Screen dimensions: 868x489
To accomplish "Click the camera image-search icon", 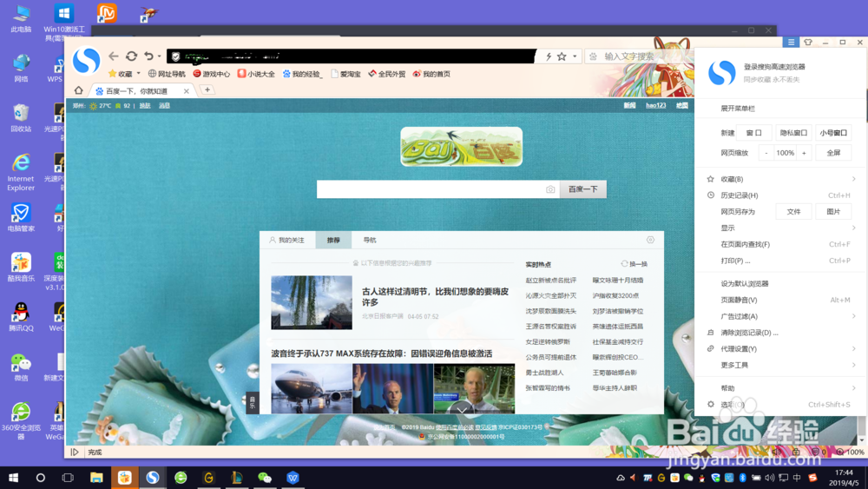I will point(550,189).
